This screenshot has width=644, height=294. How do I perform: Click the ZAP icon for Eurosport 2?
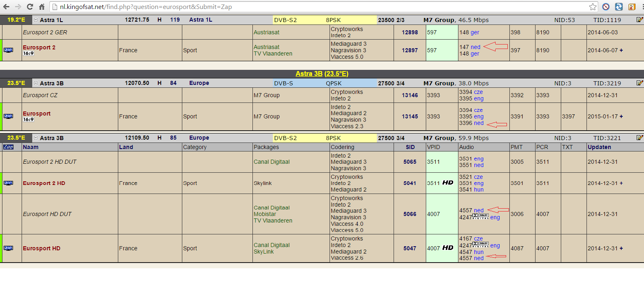8,50
